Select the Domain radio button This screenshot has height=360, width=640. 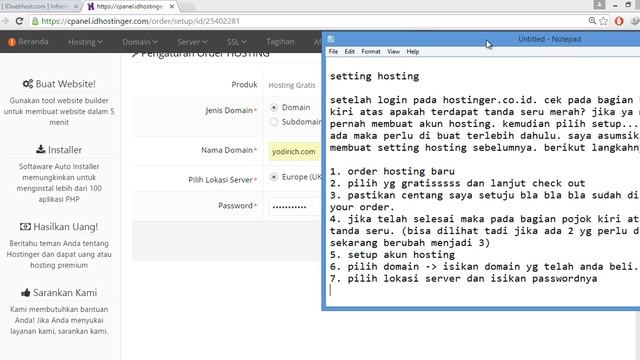click(x=274, y=108)
